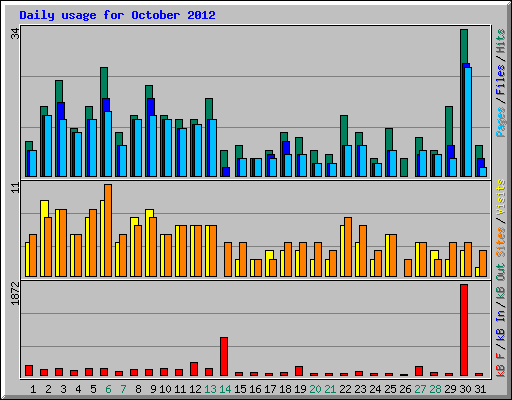Click the yellow 'Visits' legend label
This screenshot has height=400, width=512.
pos(501,197)
